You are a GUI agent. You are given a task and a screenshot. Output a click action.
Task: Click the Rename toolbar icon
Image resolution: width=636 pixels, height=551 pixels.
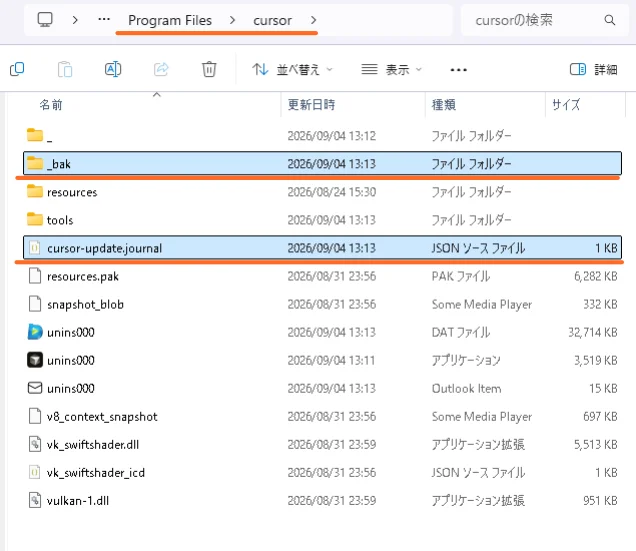113,69
